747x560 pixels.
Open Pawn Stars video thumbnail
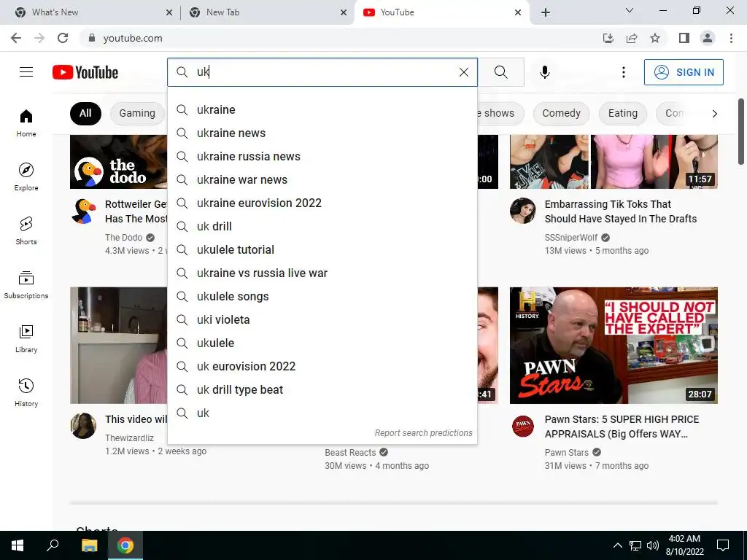tap(614, 345)
